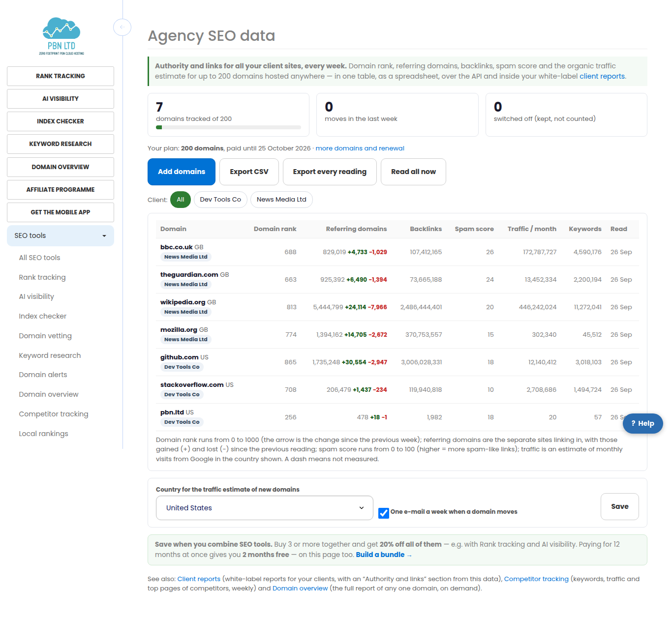Image resolution: width=672 pixels, height=617 pixels.
Task: Select Index checker in the SEO tools list
Action: pyautogui.click(x=42, y=316)
